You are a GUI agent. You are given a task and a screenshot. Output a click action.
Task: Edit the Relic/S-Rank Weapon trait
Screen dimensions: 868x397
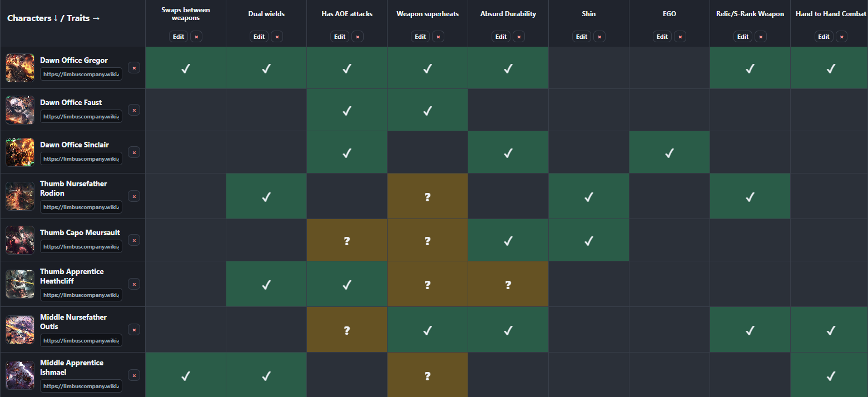click(x=743, y=37)
